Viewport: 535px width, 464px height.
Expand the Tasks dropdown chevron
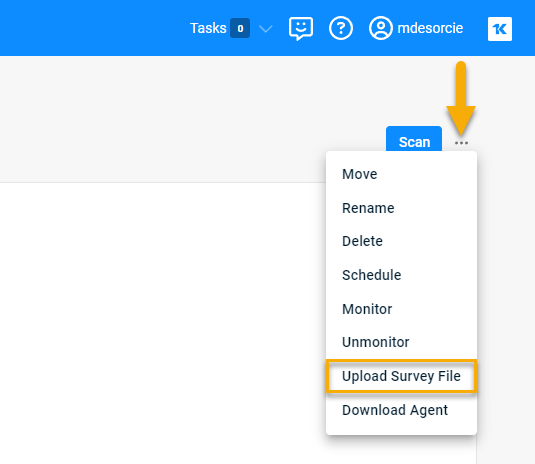(265, 29)
